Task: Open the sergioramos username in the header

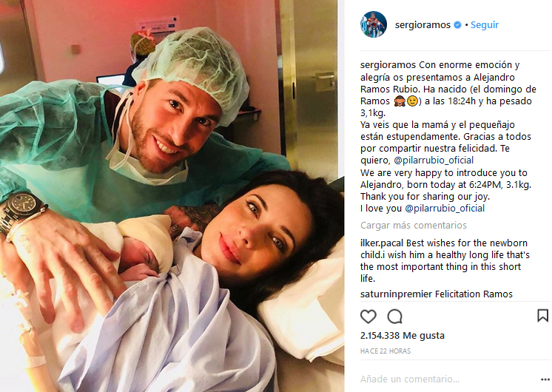Action: (423, 24)
